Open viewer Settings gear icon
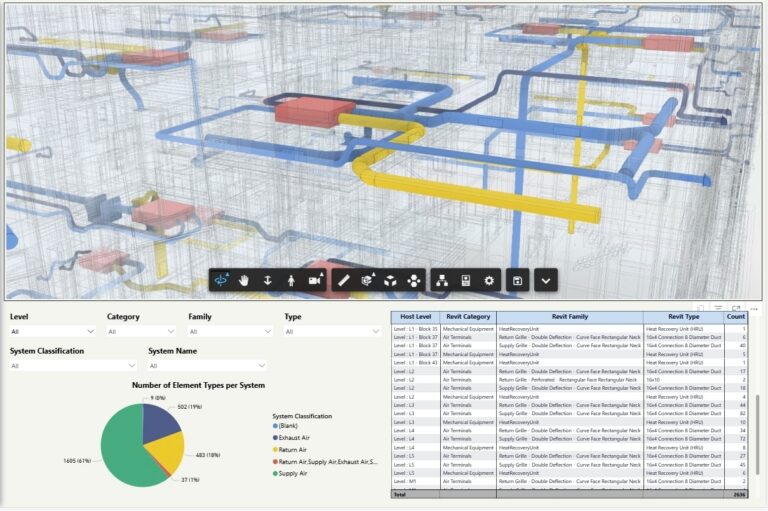The width and height of the screenshot is (768, 511). pos(489,280)
